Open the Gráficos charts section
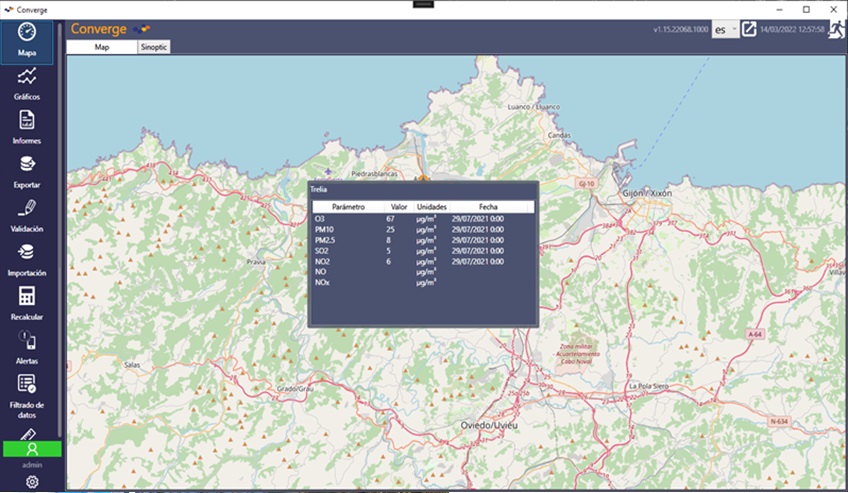The image size is (848, 493). pos(28,83)
